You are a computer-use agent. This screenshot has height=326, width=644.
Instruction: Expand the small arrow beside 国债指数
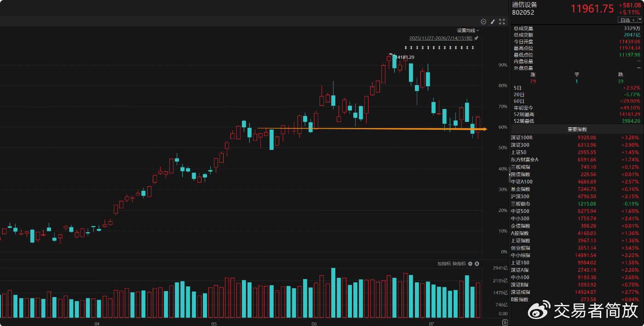click(x=509, y=174)
